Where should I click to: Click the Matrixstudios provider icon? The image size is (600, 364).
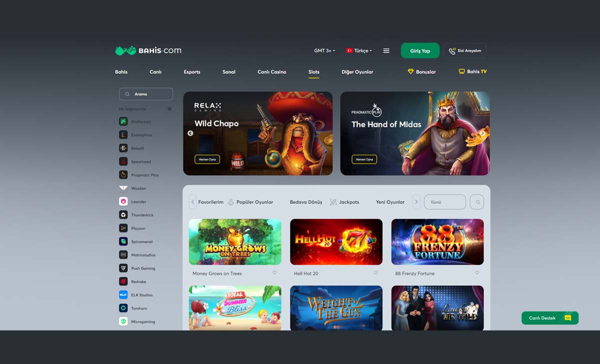123,255
